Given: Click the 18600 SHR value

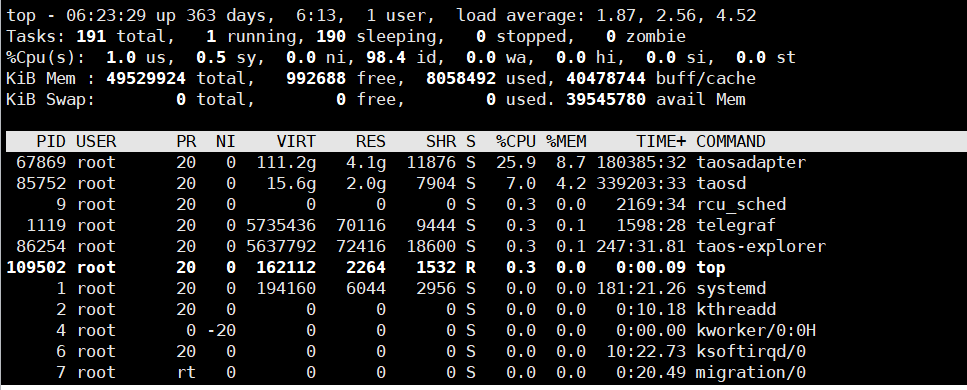Looking at the screenshot, I should (x=431, y=247).
